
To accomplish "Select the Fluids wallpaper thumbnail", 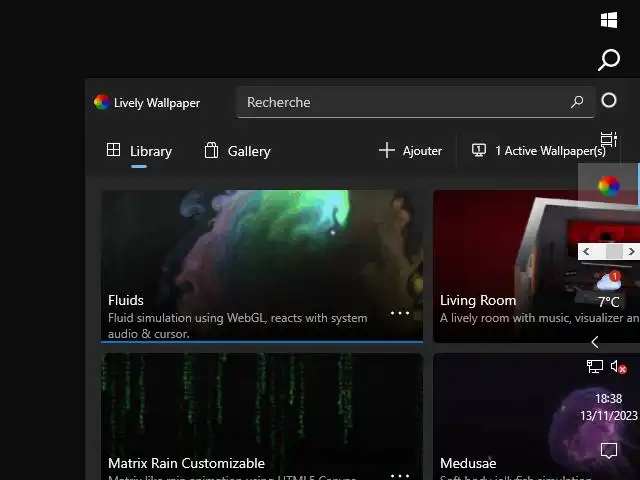I will 262,266.
